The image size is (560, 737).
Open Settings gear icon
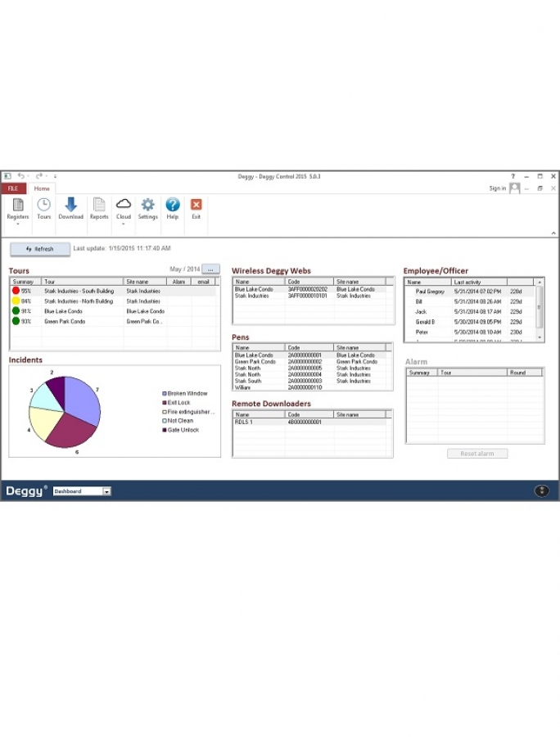[147, 205]
